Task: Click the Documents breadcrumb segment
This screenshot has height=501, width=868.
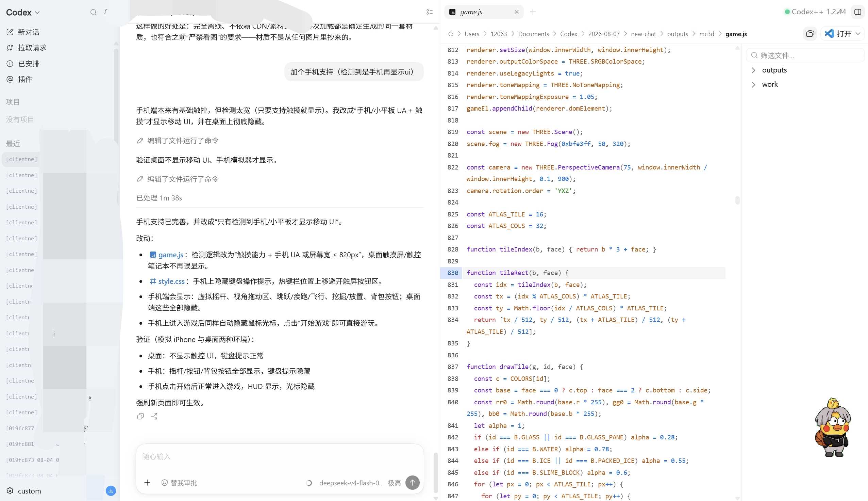Action: (x=534, y=34)
